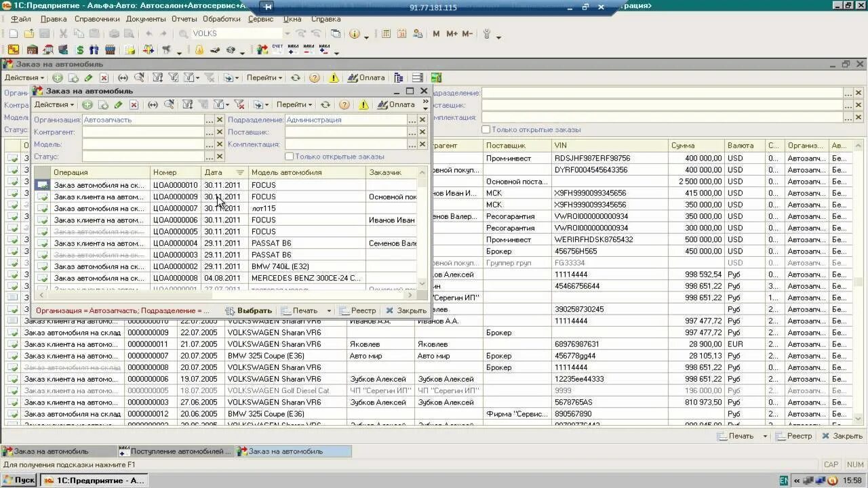Open Файл menu
The image size is (868, 488).
[x=20, y=19]
